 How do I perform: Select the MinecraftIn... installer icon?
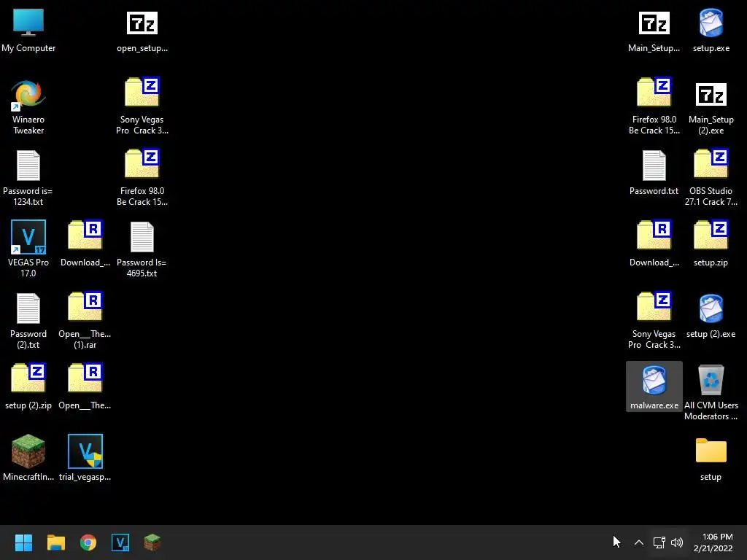(x=28, y=459)
